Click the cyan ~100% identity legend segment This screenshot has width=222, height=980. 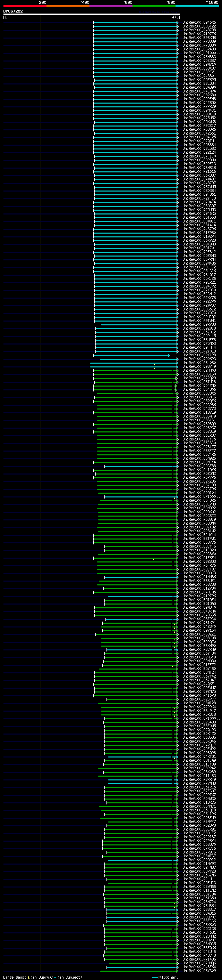[197, 6]
